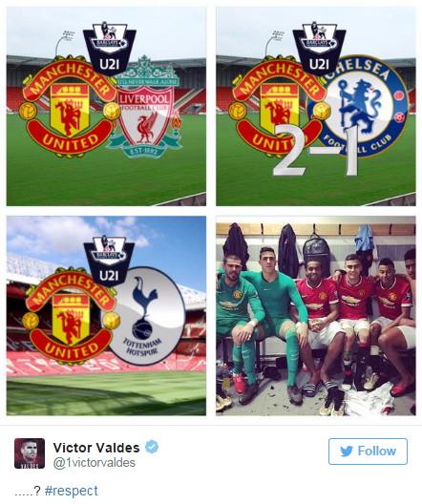Click the @1victorvaldes handle
Screen dimensions: 422x504
(x=95, y=463)
